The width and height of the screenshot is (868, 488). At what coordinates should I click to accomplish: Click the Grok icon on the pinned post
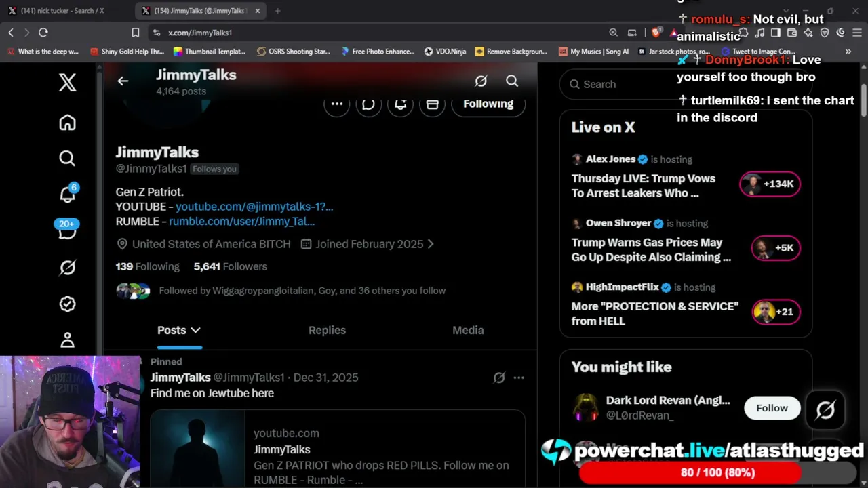499,378
